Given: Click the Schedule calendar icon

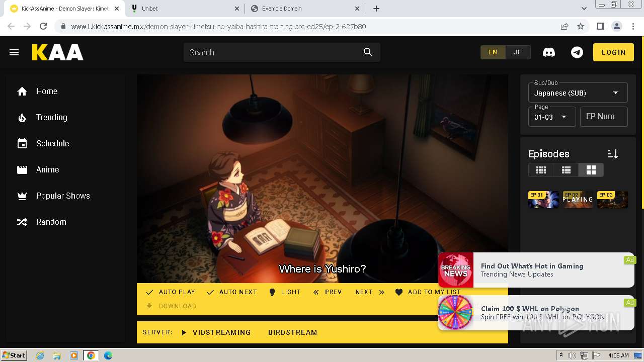Looking at the screenshot, I should (22, 144).
